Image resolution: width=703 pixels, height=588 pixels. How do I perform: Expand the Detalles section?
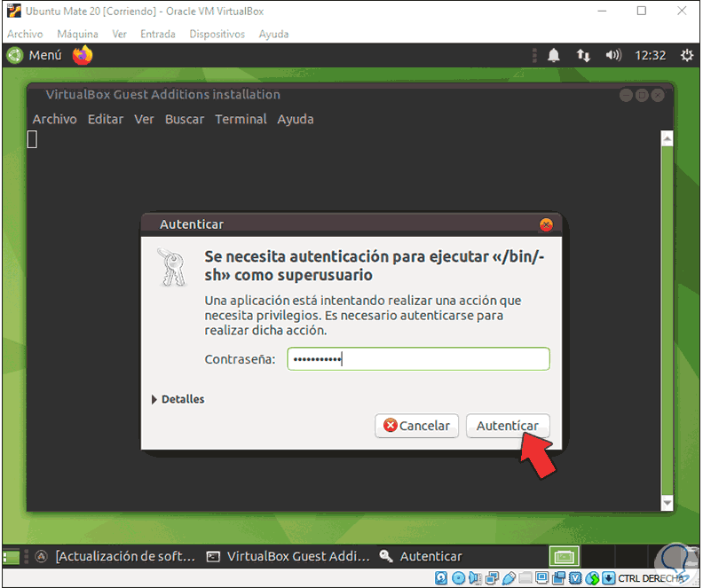coord(178,399)
